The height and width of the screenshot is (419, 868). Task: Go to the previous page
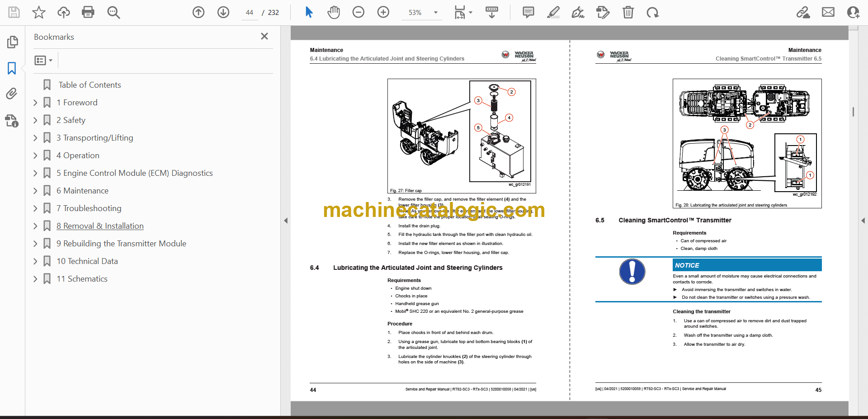(x=198, y=12)
